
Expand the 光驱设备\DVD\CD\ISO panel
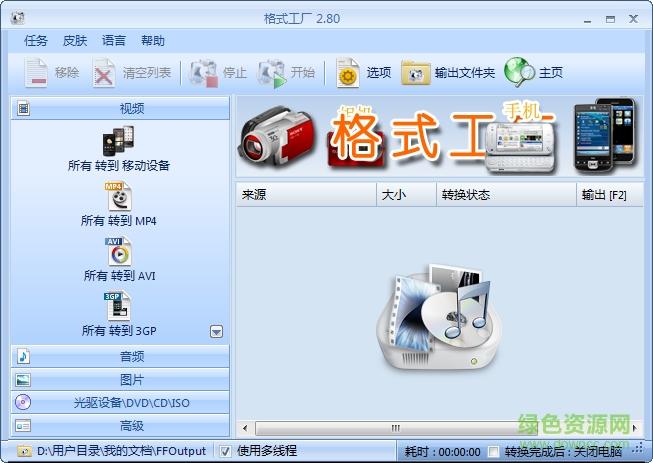[120, 403]
